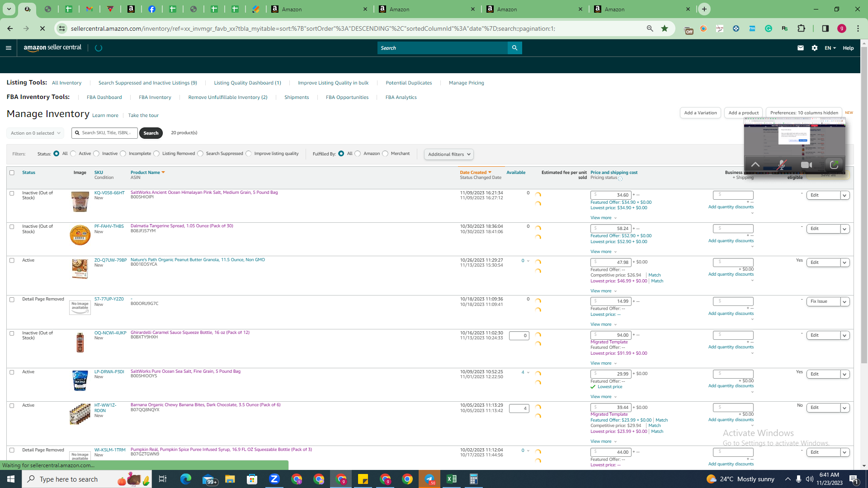This screenshot has width=868, height=488.
Task: Bookmark this page with the star icon
Action: (665, 28)
